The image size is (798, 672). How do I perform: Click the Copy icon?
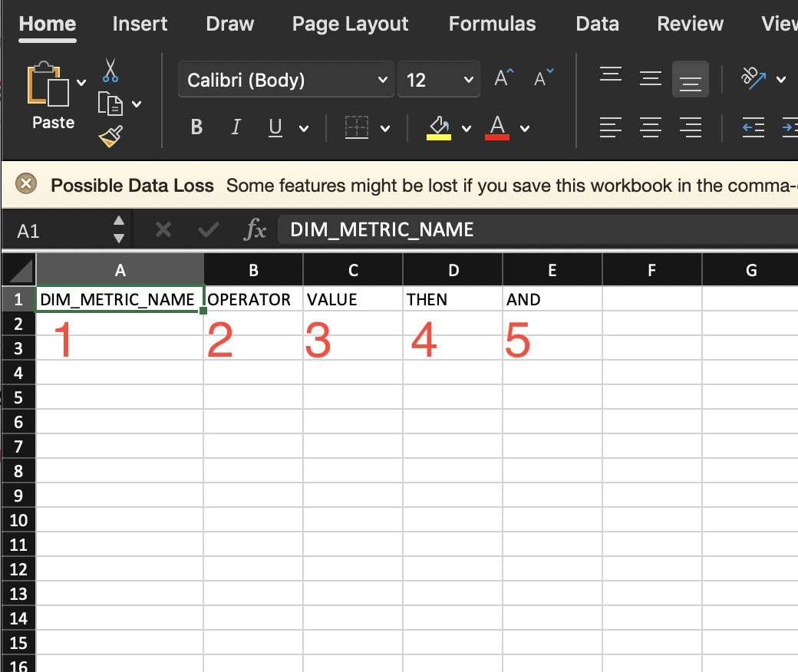[110, 102]
